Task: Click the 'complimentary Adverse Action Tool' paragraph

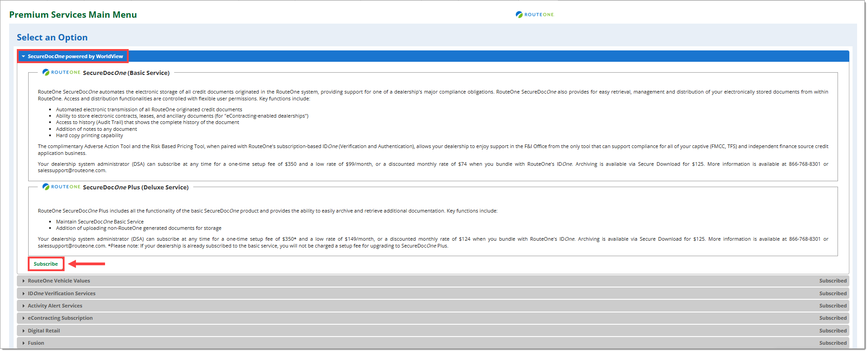Action: tap(433, 149)
